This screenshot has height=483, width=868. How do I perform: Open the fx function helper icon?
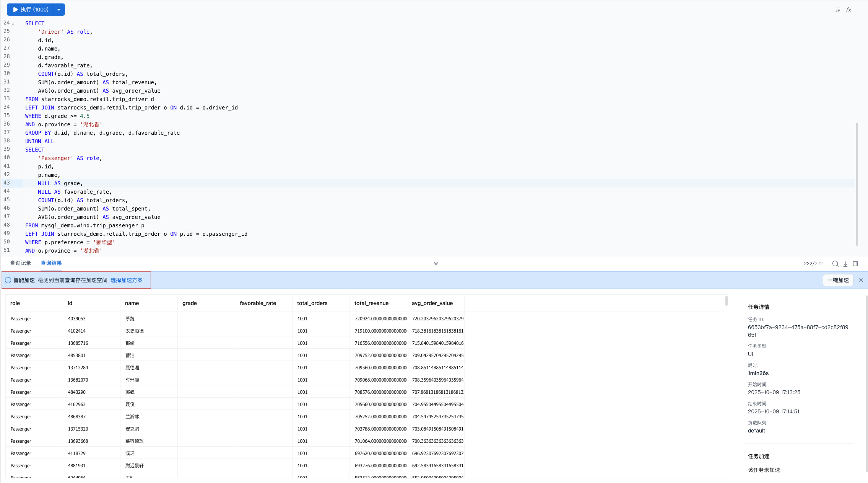848,10
